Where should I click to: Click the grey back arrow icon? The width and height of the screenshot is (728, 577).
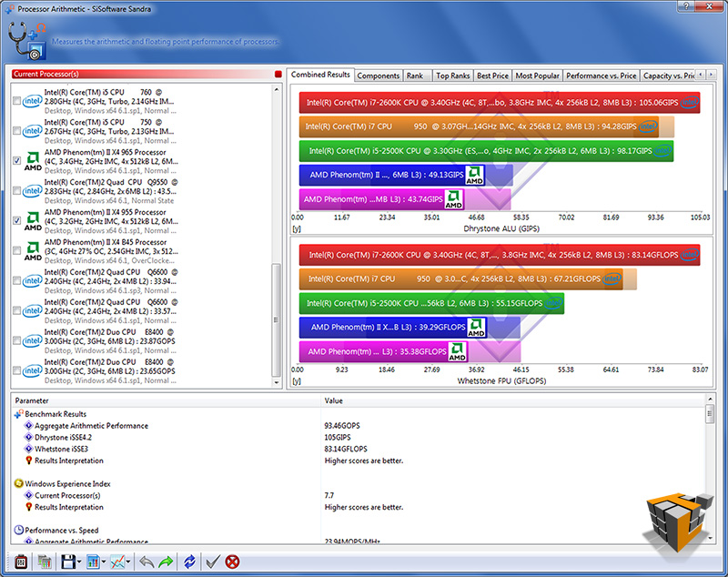(147, 562)
